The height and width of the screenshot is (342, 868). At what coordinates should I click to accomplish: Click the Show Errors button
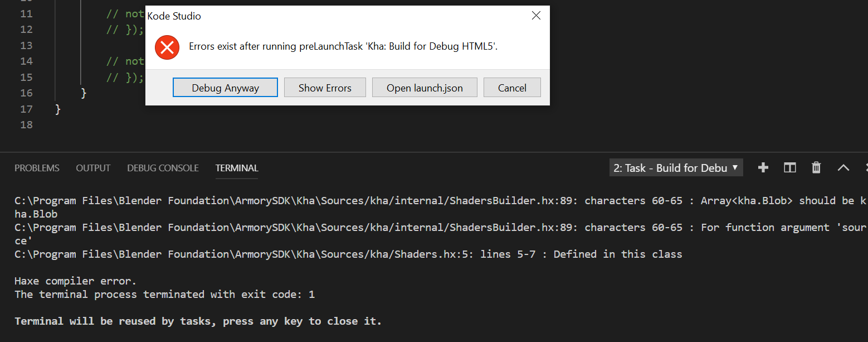[325, 88]
